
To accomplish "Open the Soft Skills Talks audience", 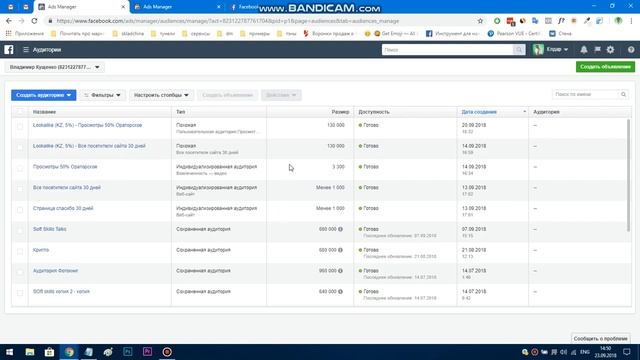I will click(49, 229).
